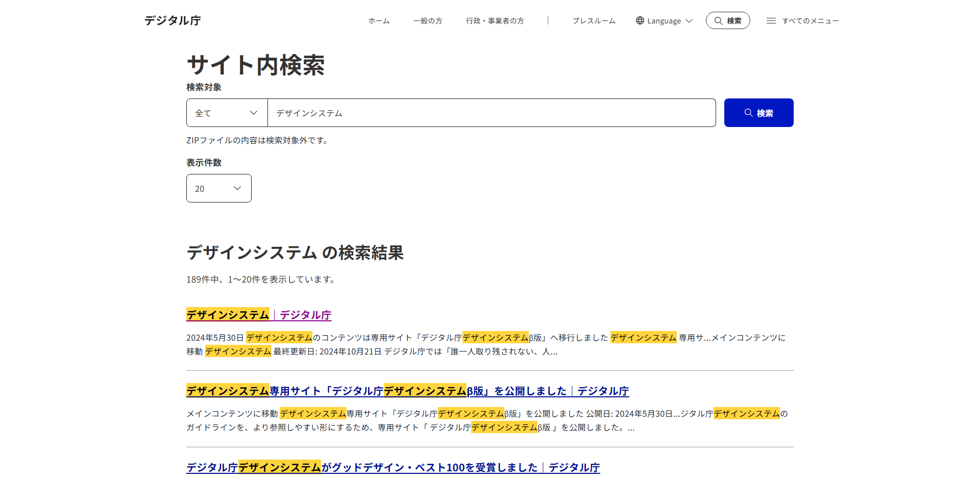Open the 表示件数 dropdown showing 20
980x482 pixels.
point(219,188)
